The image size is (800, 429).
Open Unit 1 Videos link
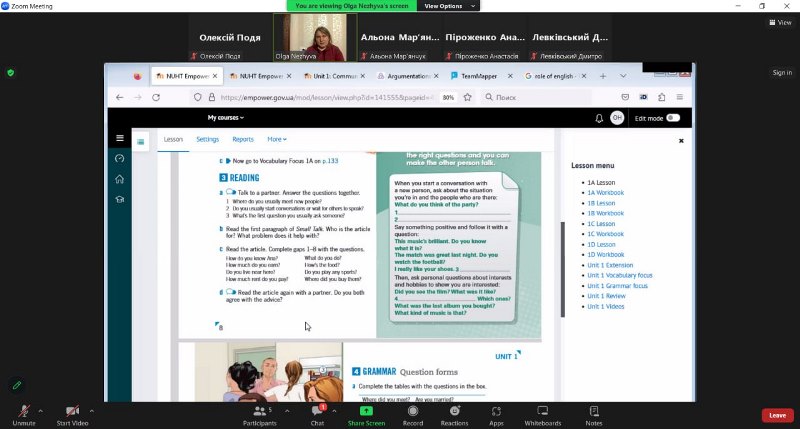tap(606, 307)
